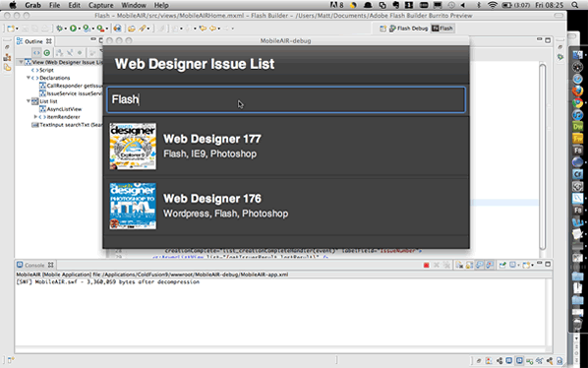Open the Edit menu
Screen dimensions: 588x368
(74, 5)
